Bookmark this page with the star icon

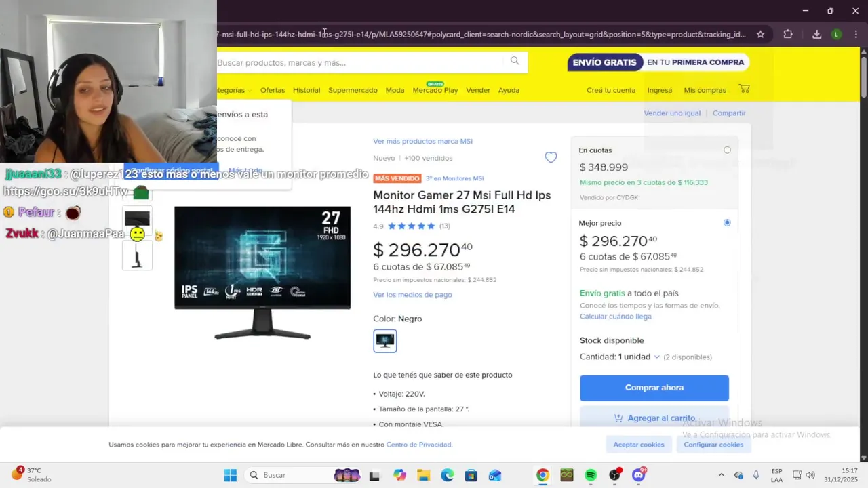tap(760, 34)
